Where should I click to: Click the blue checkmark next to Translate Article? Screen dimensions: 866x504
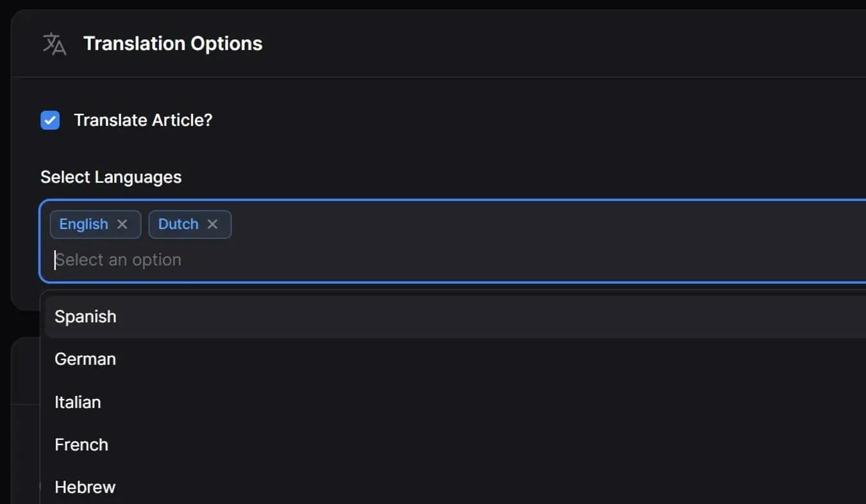click(49, 120)
